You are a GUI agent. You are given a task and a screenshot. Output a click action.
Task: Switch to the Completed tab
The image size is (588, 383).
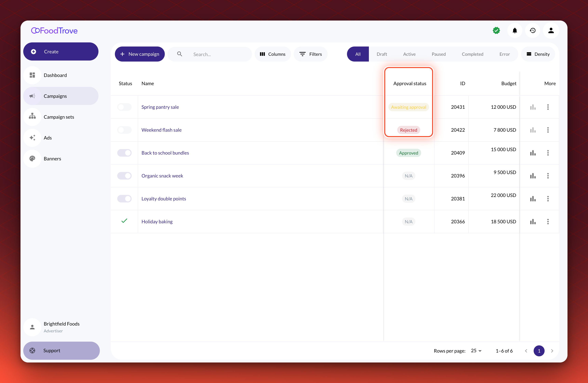[x=472, y=54]
